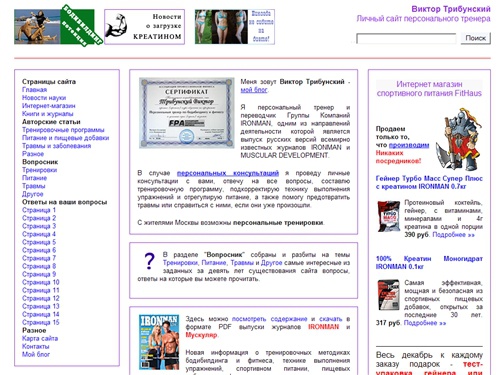Open Карта сайта link
The width and height of the screenshot is (500, 375).
pyautogui.click(x=40, y=338)
